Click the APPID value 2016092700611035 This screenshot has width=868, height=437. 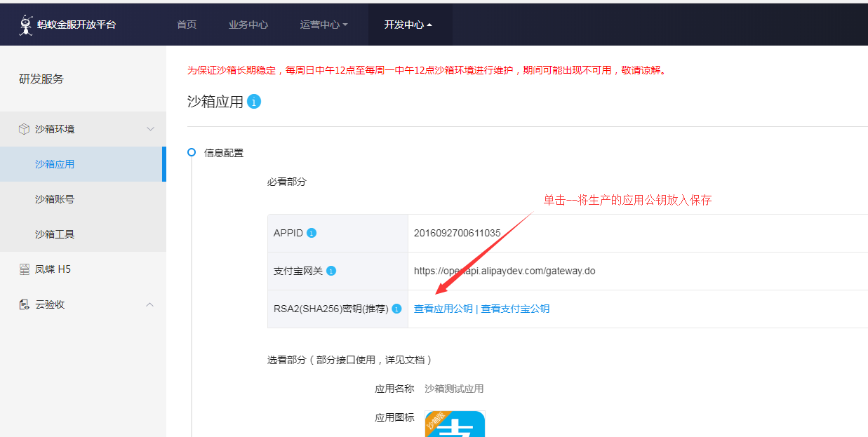click(x=458, y=233)
